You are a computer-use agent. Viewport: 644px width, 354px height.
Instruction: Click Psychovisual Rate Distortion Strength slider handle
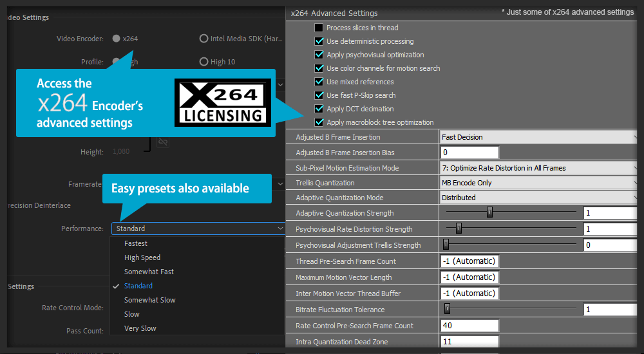(459, 228)
